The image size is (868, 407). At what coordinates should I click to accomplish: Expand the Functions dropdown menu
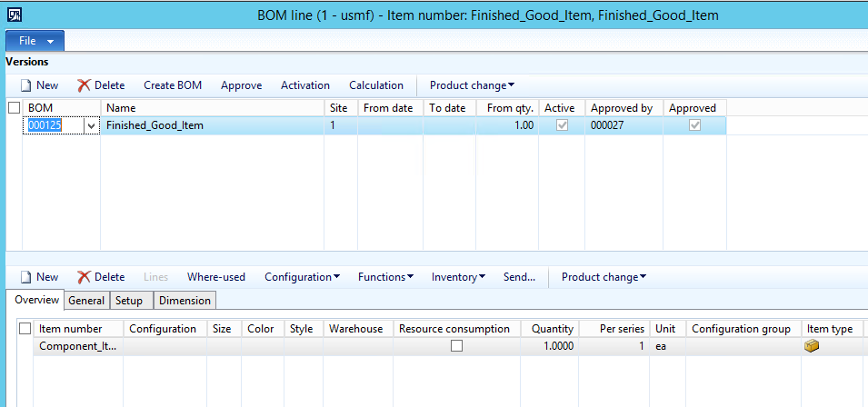(385, 277)
